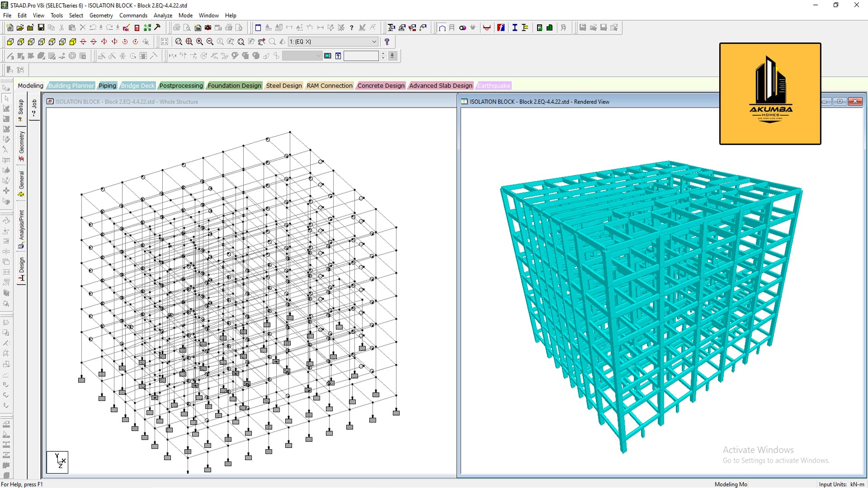Click the Whole Structure window title bar

pos(251,102)
